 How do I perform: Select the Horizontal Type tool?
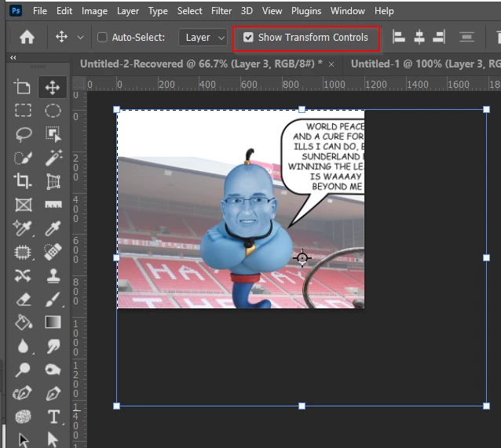tap(53, 417)
